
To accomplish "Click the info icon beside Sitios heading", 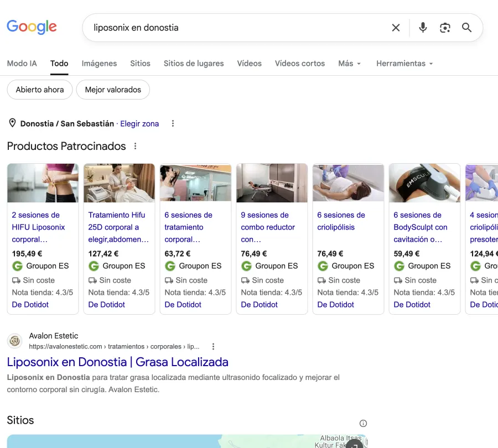I will [363, 423].
